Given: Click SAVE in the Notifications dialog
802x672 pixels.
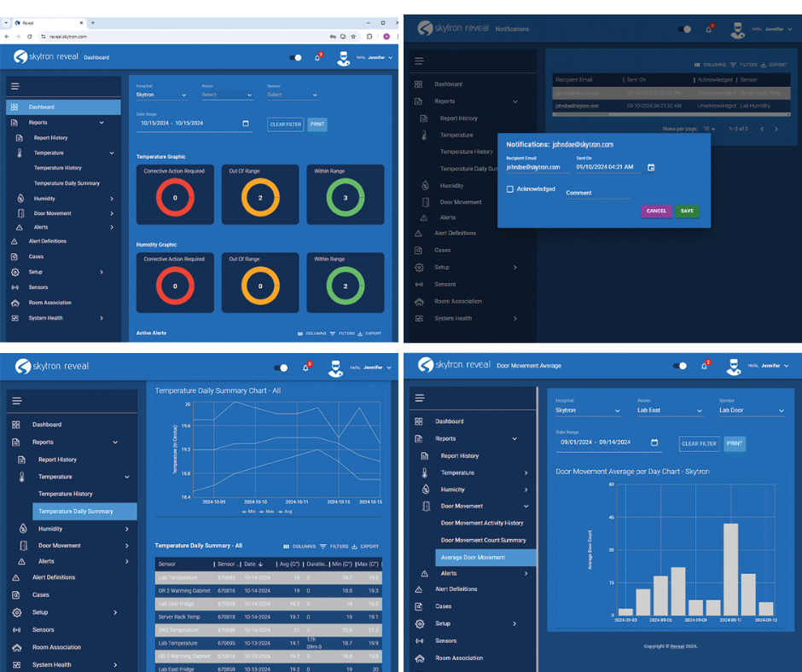Looking at the screenshot, I should (687, 211).
